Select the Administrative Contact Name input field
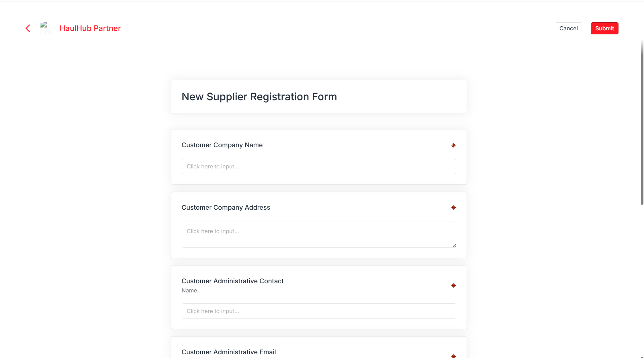This screenshot has width=644, height=358. [319, 311]
